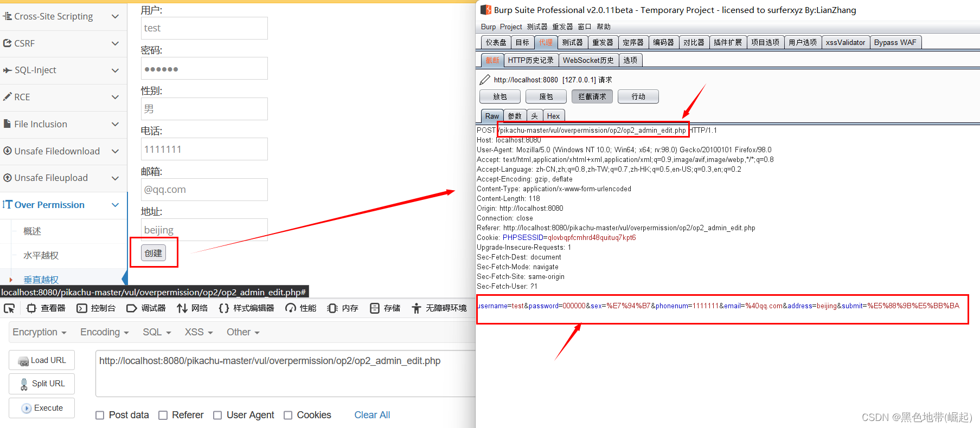The width and height of the screenshot is (980, 428).
Task: Toggle the 拦截请求 intercept button in Burp
Action: click(x=592, y=96)
